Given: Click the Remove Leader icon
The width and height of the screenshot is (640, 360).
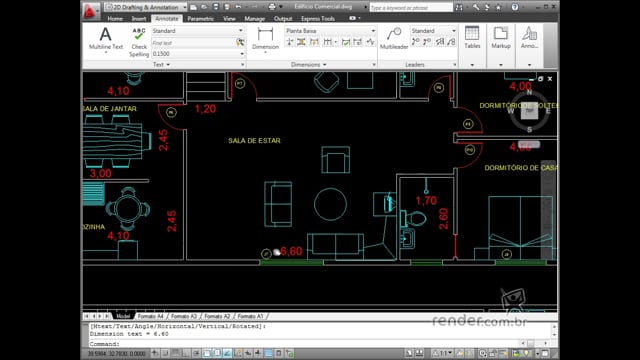Looking at the screenshot, I should point(427,42).
